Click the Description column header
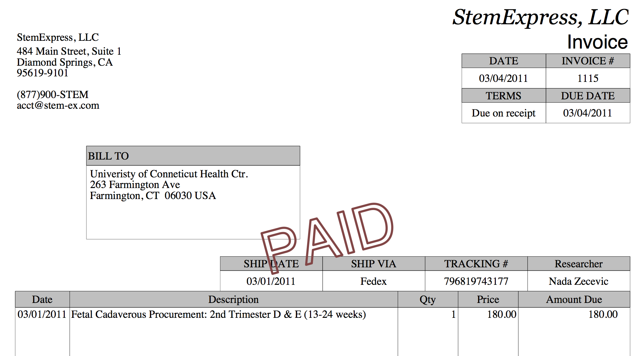 (x=233, y=299)
